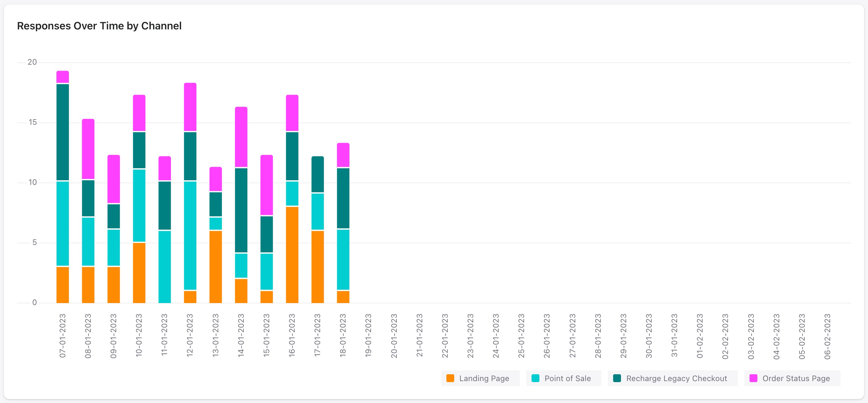The image size is (868, 403).
Task: Select the cyan segment on 12-01-2023 bar
Action: (x=190, y=235)
